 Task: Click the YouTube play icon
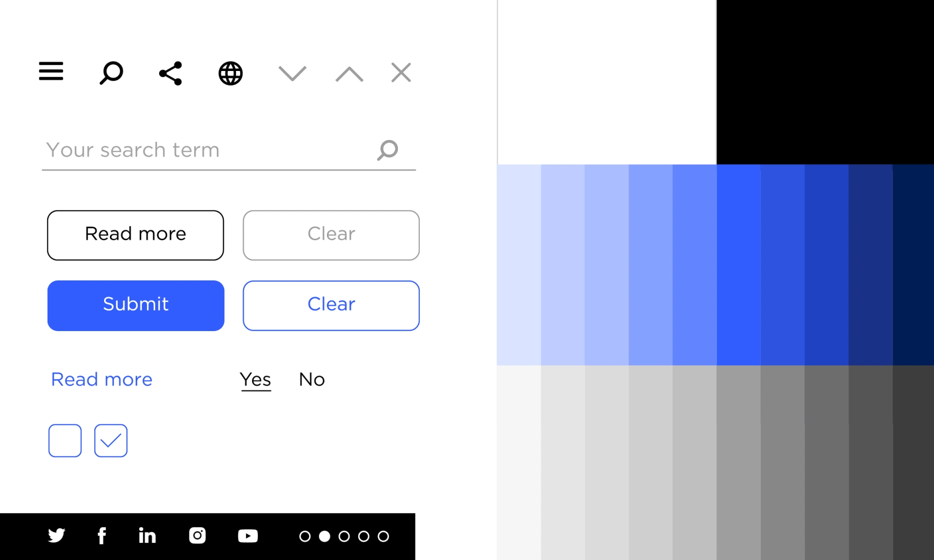tap(248, 536)
